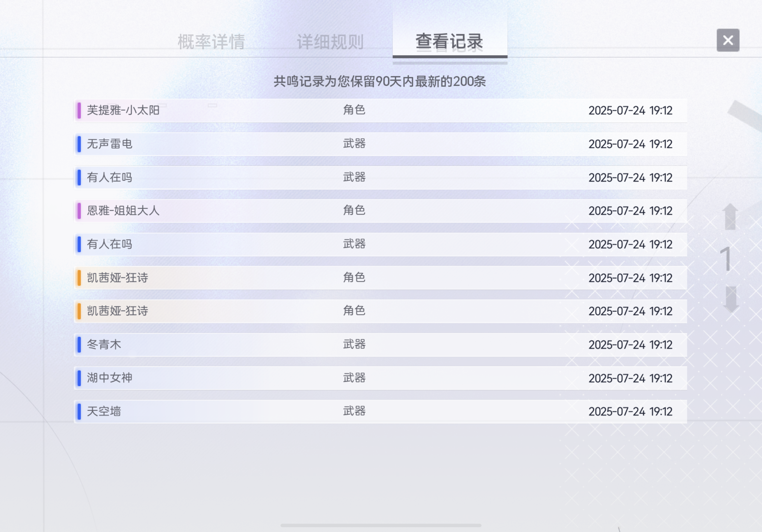Screen dimensions: 762x532
Task: Click the 武器 type label in 冬青木 row
Action: (354, 344)
